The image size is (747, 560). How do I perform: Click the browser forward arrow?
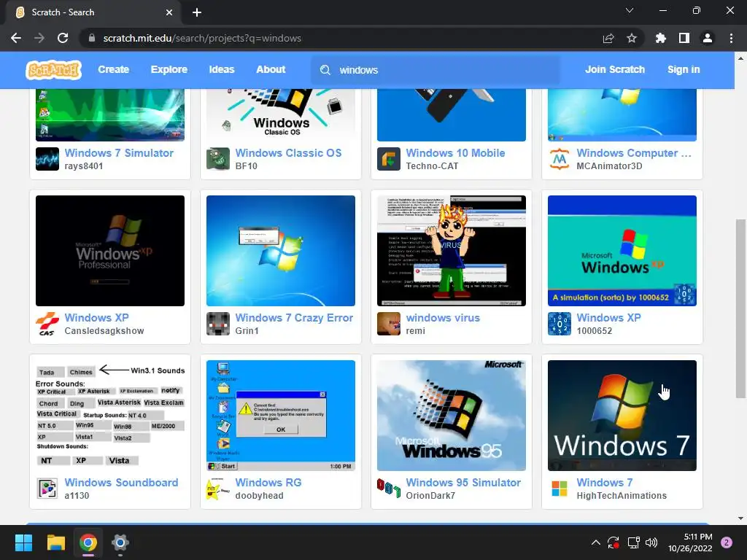click(39, 38)
